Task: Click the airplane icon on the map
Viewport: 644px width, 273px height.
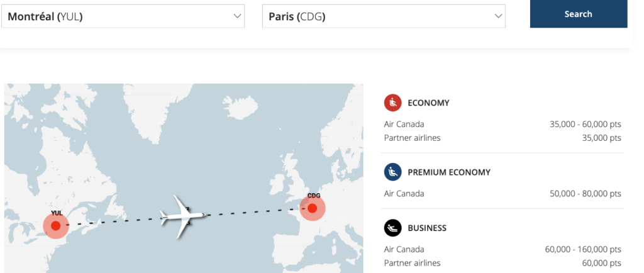Action: pos(184,216)
